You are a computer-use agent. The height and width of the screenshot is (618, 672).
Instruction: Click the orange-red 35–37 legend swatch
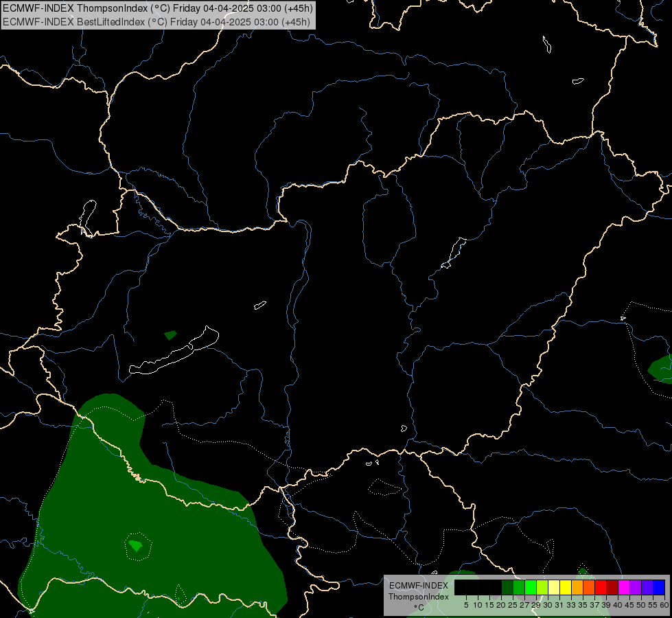[589, 587]
